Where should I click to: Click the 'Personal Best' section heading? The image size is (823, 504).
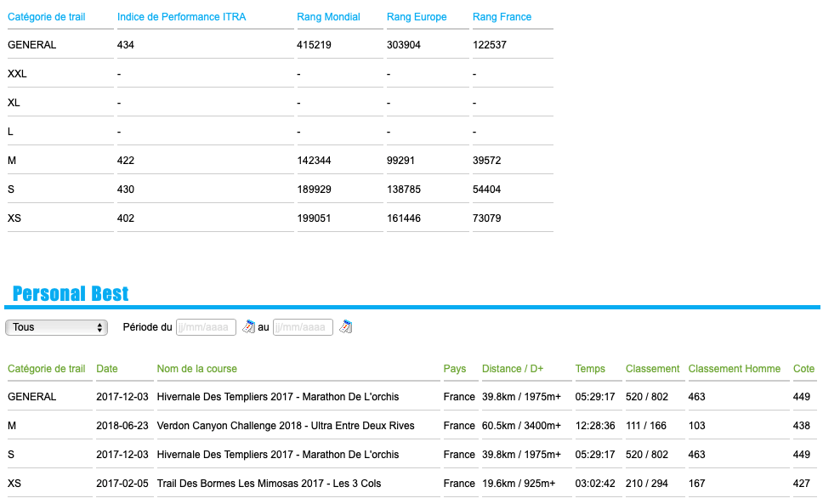(71, 294)
